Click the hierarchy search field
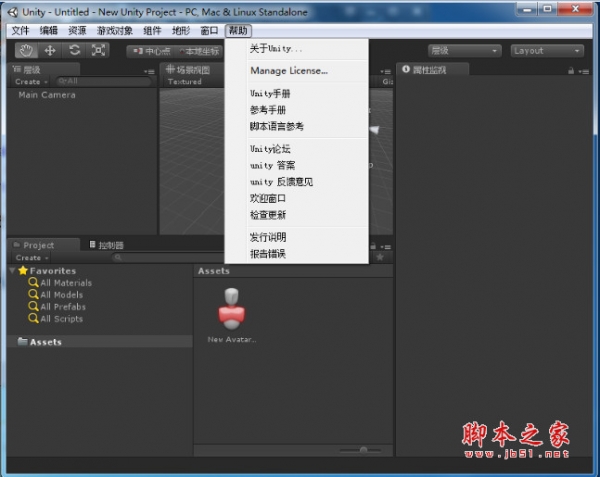600x477 pixels. click(104, 81)
